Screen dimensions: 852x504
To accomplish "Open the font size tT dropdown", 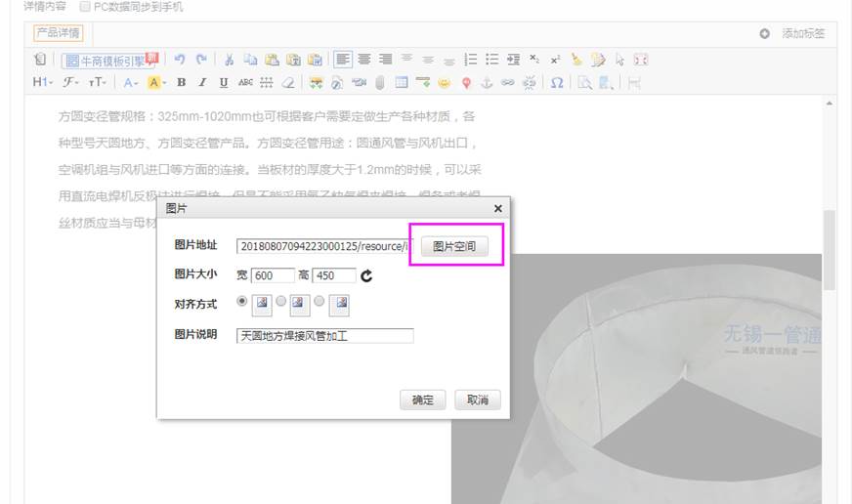I will [98, 83].
